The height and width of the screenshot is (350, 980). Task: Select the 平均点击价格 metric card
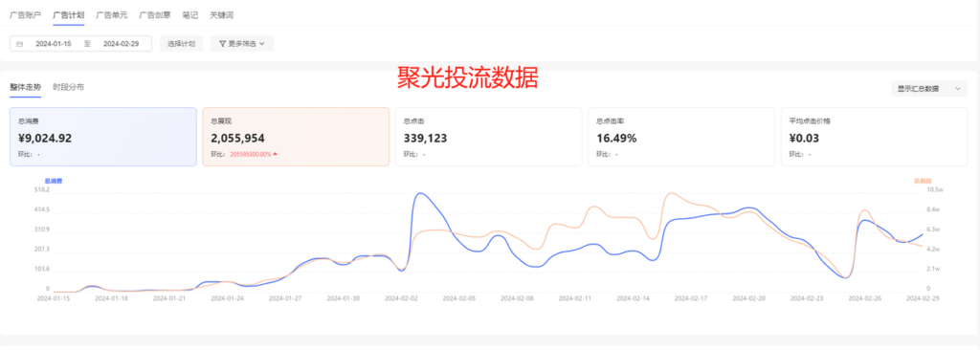[874, 136]
